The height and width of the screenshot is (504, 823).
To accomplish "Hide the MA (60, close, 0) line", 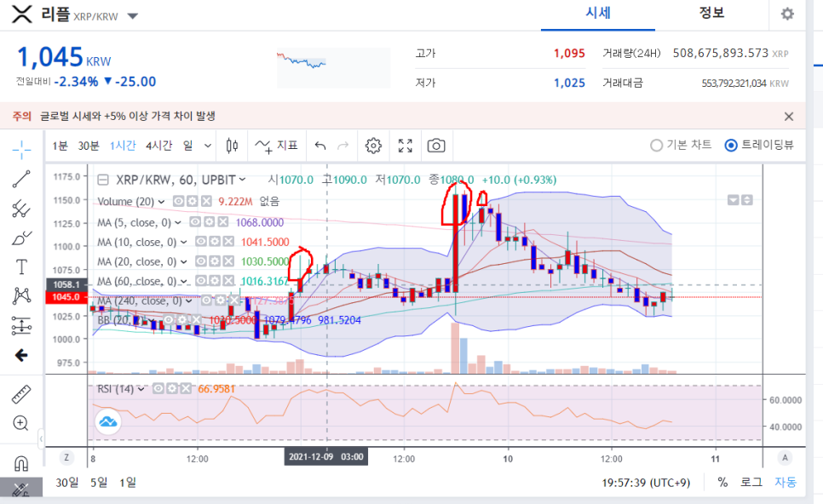I will [x=201, y=281].
